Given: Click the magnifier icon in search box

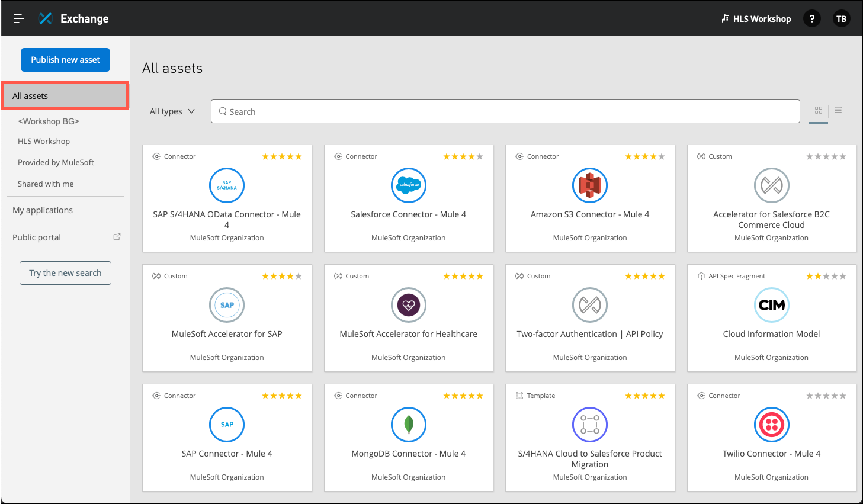Looking at the screenshot, I should (x=223, y=111).
